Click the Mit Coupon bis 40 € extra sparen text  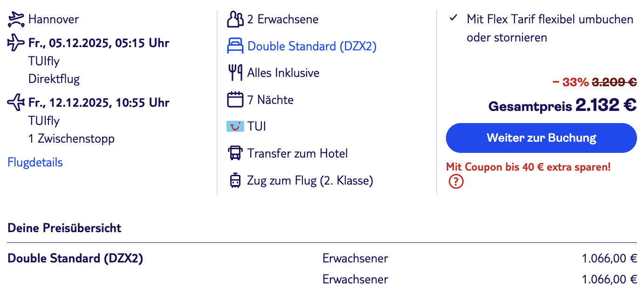(x=528, y=166)
